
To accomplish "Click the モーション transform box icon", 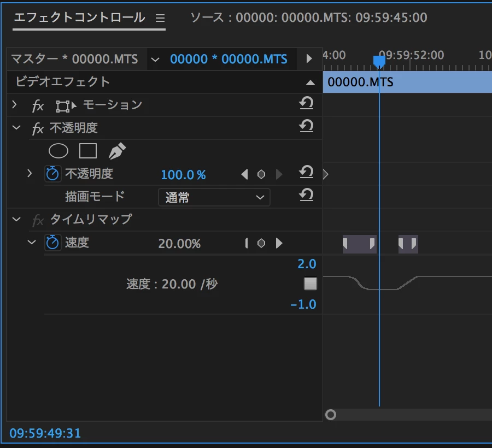I will 66,106.
